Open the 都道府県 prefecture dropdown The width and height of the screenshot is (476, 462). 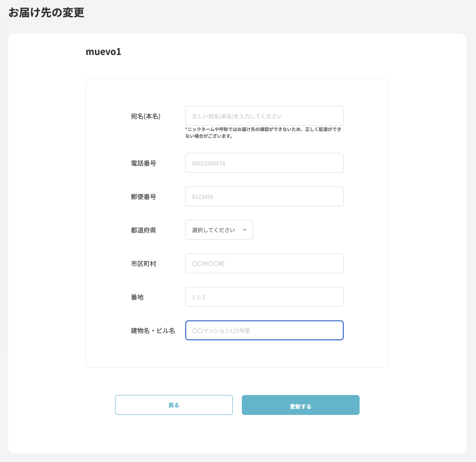tap(218, 230)
